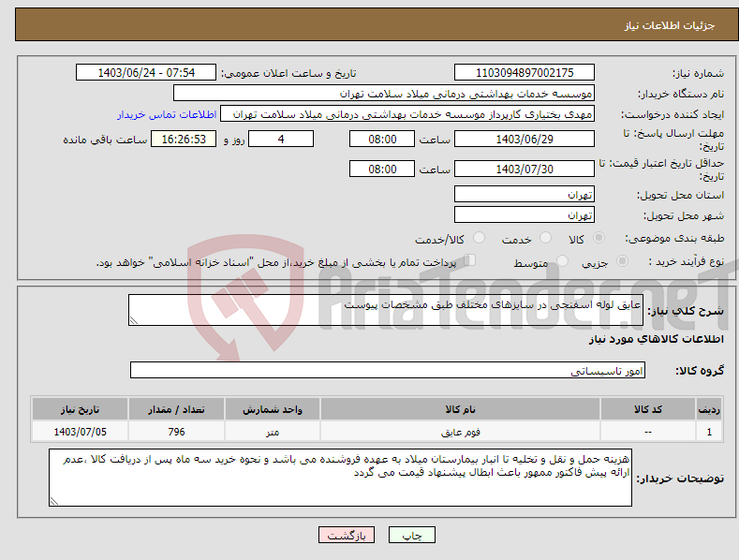The image size is (739, 560).
Task: Click the شماره نیاز label
Action: 698,73
